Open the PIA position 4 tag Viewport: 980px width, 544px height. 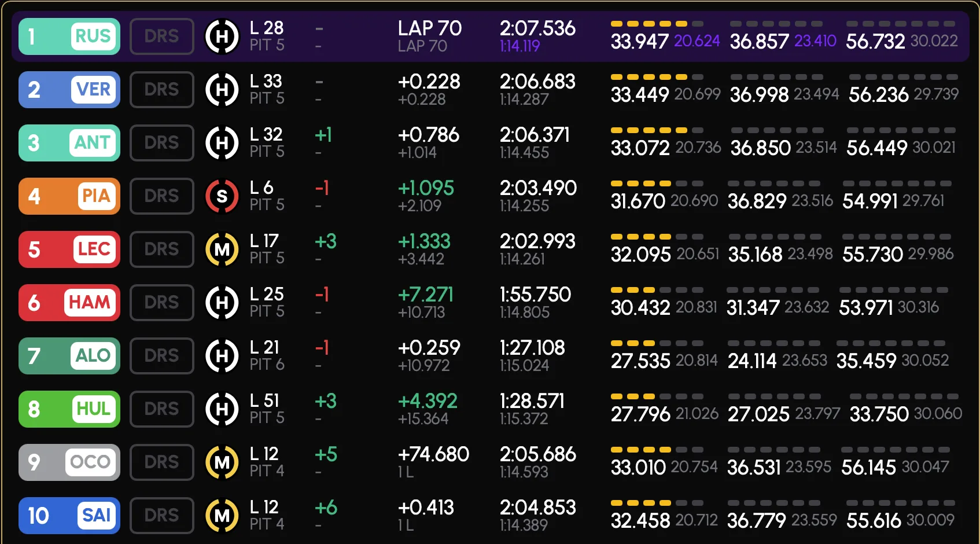(x=69, y=196)
